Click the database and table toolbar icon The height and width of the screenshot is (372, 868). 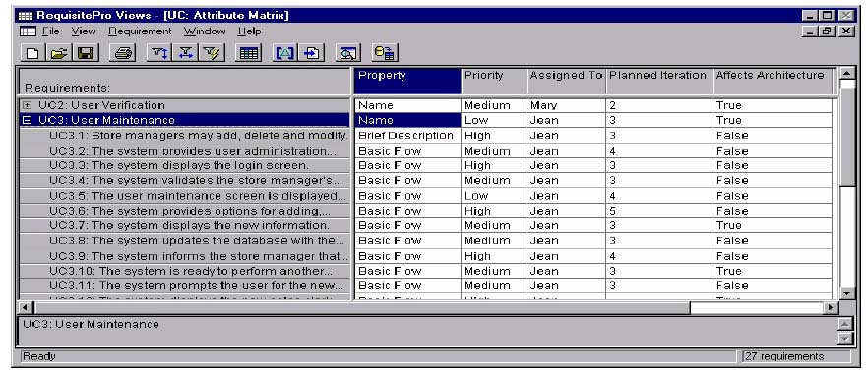pos(385,53)
